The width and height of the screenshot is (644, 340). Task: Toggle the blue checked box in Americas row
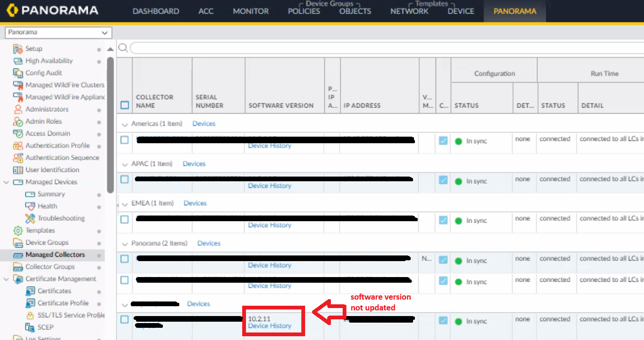[443, 140]
